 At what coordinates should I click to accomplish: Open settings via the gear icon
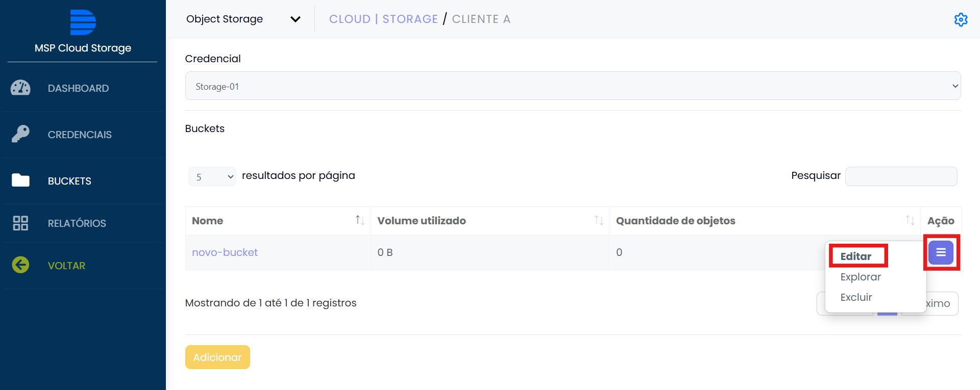[961, 19]
